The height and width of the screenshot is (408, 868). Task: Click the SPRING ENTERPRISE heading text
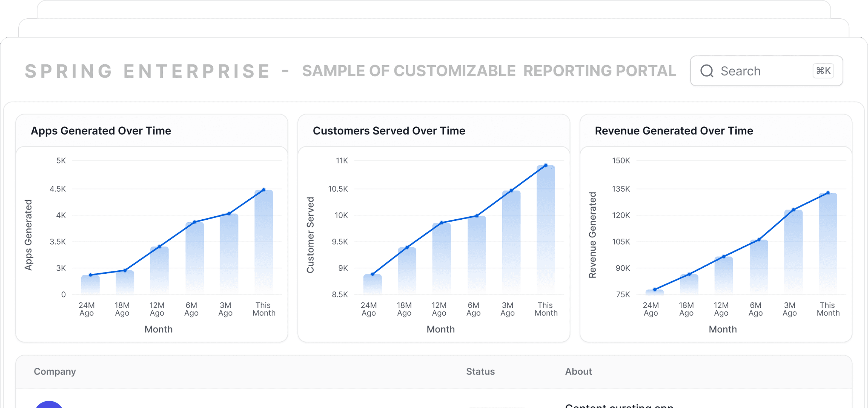[x=147, y=71]
